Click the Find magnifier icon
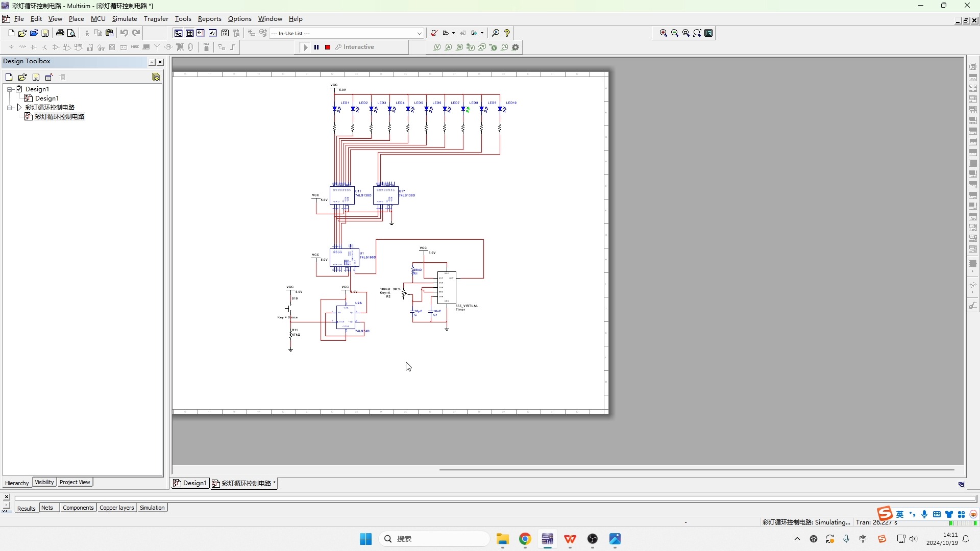Image resolution: width=980 pixels, height=551 pixels. (x=495, y=33)
